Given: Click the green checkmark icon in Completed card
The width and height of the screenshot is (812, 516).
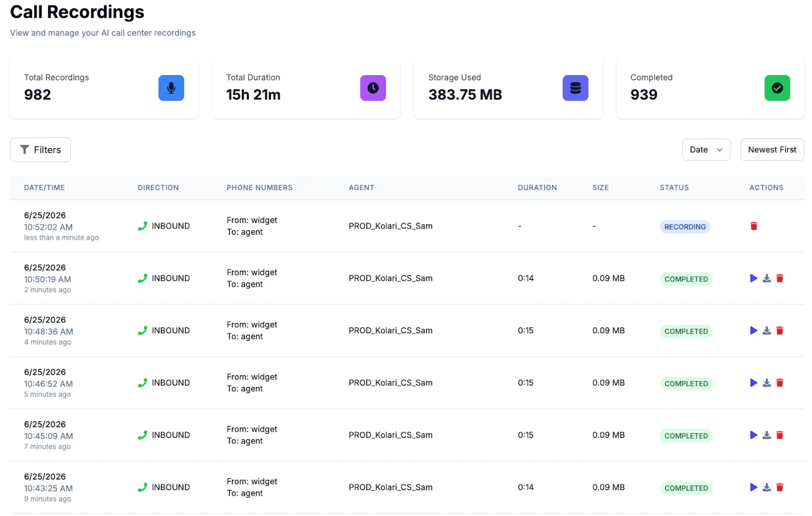Looking at the screenshot, I should tap(777, 88).
